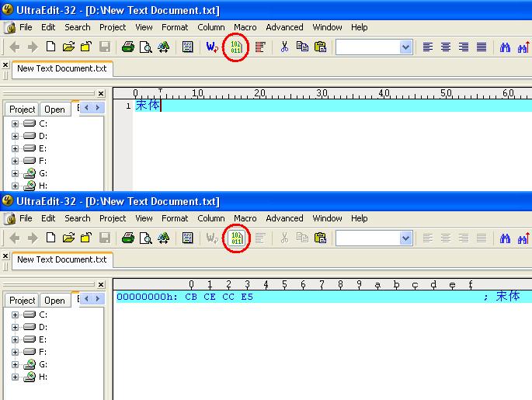Click the Back arrow in the upper window toolbar
This screenshot has height=400, width=532.
pos(14,47)
